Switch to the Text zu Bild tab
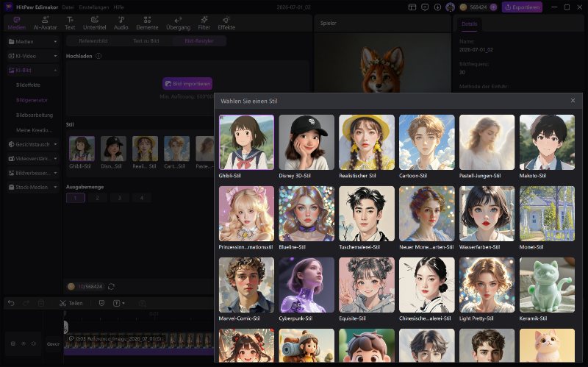This screenshot has height=367, width=588. pyautogui.click(x=146, y=41)
